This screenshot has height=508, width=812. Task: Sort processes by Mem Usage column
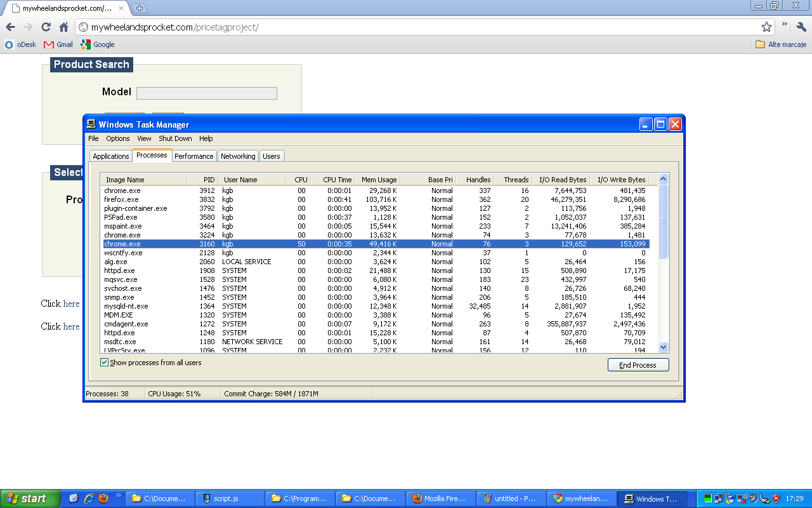pos(379,180)
